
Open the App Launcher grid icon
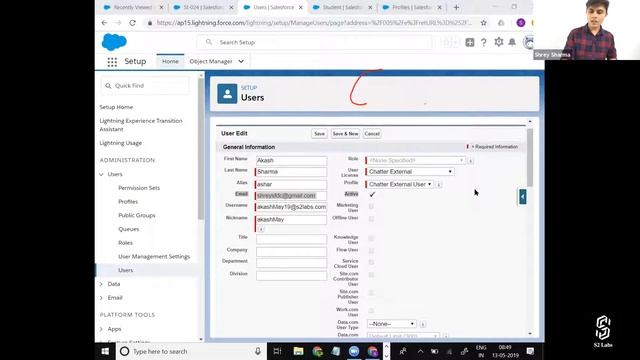coord(112,62)
